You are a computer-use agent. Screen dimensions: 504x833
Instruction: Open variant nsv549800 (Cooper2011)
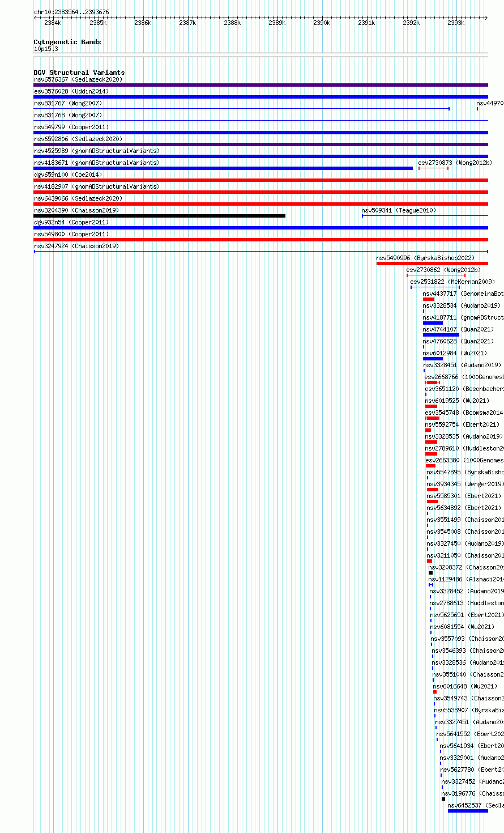point(71,234)
